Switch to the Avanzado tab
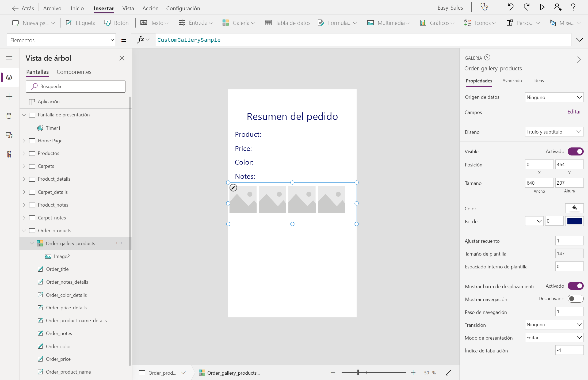 pos(512,81)
